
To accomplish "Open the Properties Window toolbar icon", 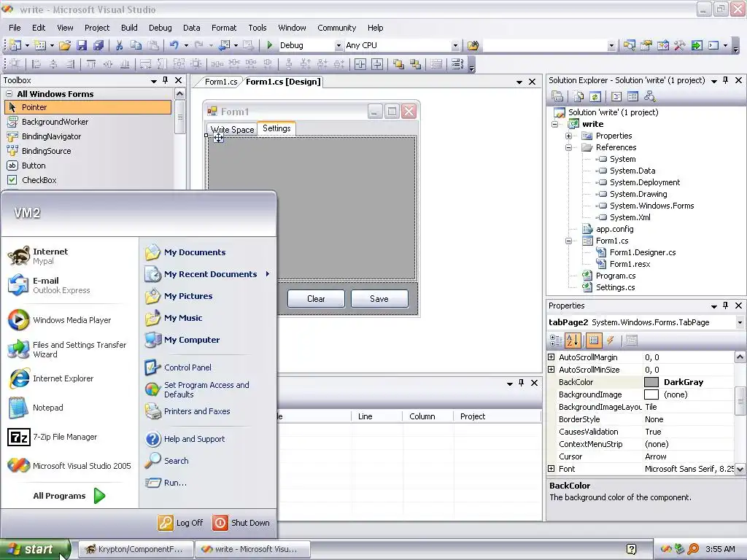I will coord(646,45).
